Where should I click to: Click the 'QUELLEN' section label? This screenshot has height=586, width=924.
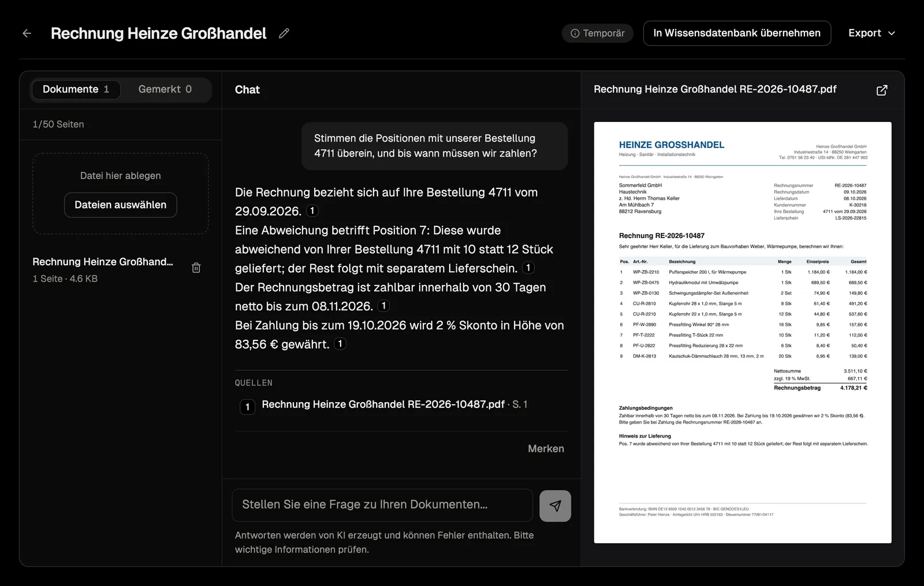[x=254, y=383]
